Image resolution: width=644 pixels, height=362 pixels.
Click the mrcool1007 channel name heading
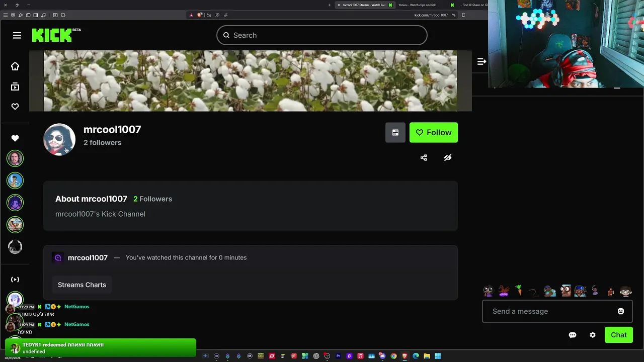coord(112,129)
